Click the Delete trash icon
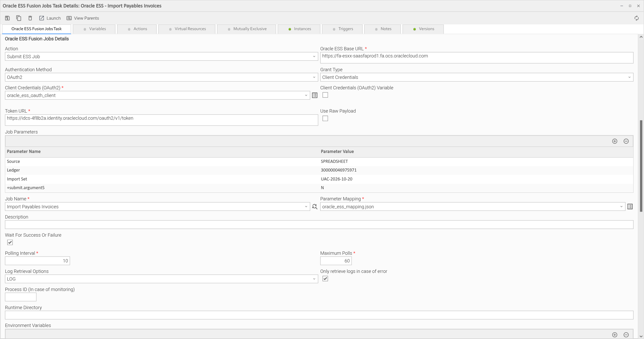 tap(30, 18)
